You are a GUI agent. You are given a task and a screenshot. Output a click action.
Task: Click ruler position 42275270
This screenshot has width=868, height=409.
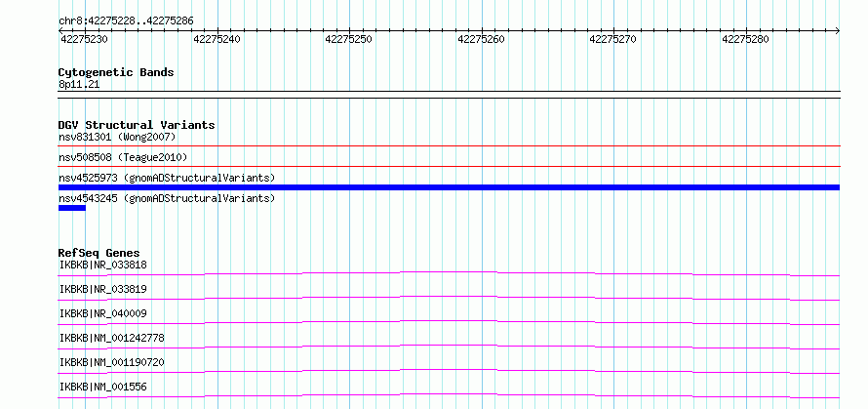tap(613, 40)
